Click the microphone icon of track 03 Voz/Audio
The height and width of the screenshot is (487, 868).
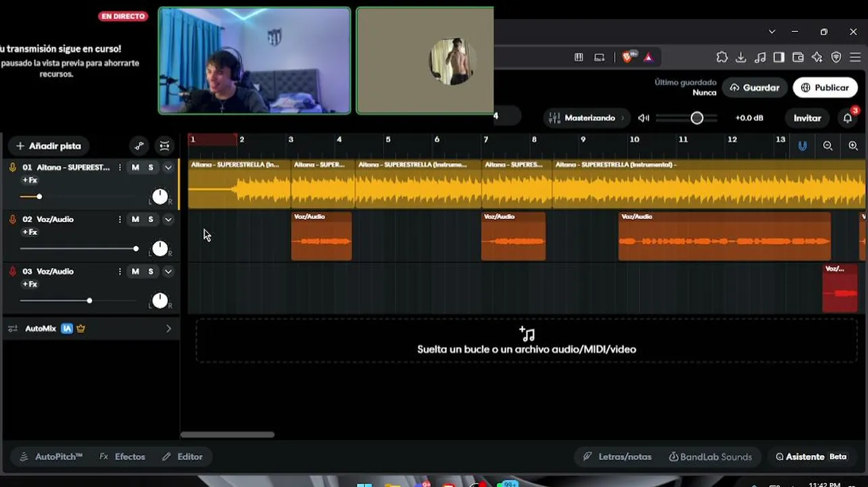coord(12,271)
